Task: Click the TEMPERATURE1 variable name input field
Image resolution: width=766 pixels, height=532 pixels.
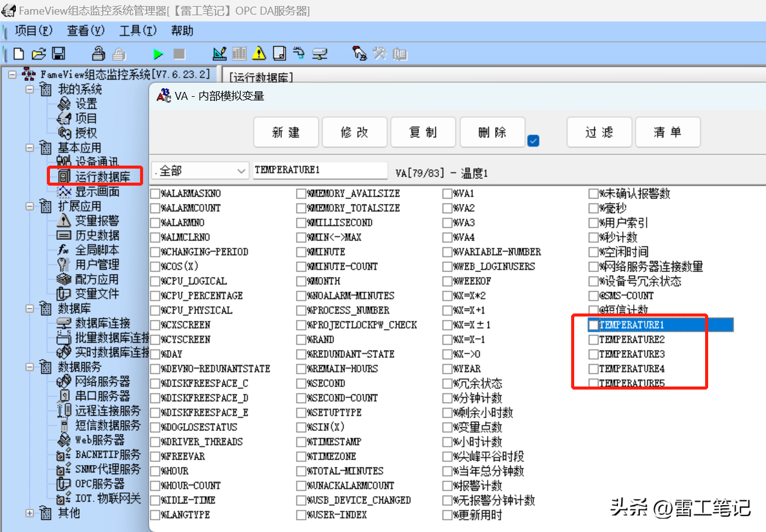Action: point(320,170)
